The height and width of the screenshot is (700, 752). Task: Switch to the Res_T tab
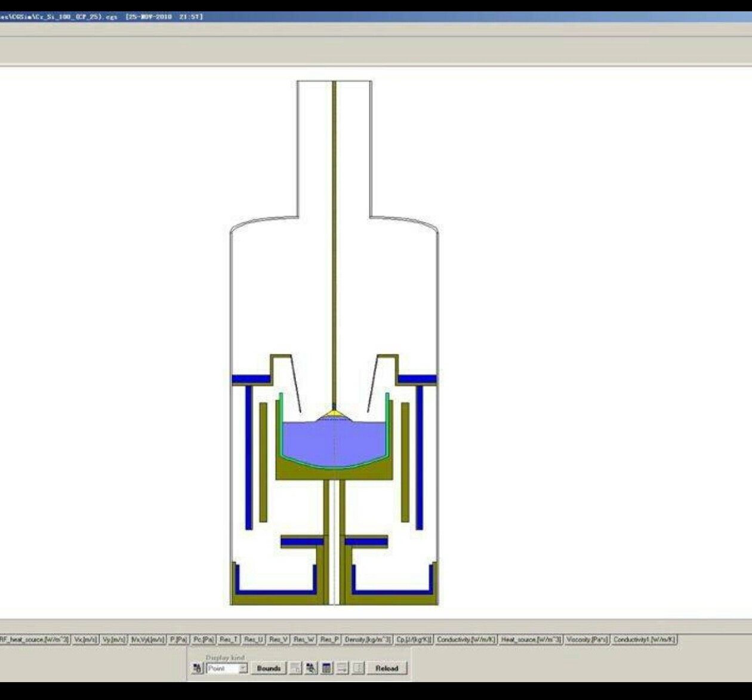click(x=229, y=640)
